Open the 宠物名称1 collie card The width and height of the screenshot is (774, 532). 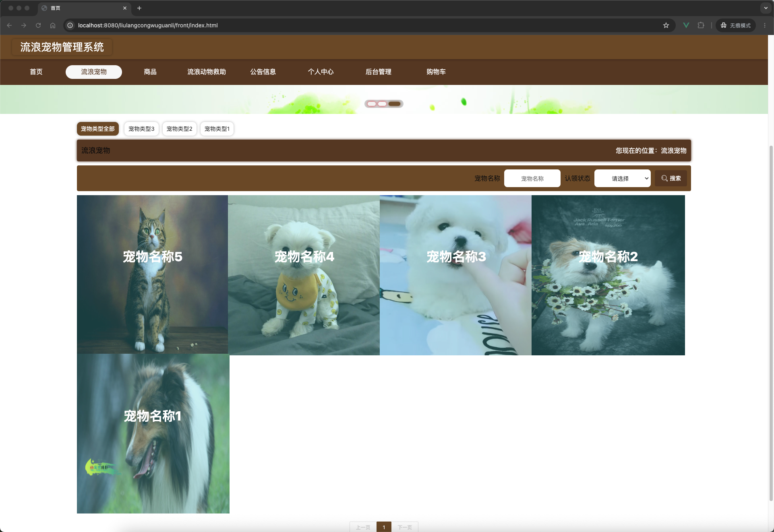(x=153, y=434)
